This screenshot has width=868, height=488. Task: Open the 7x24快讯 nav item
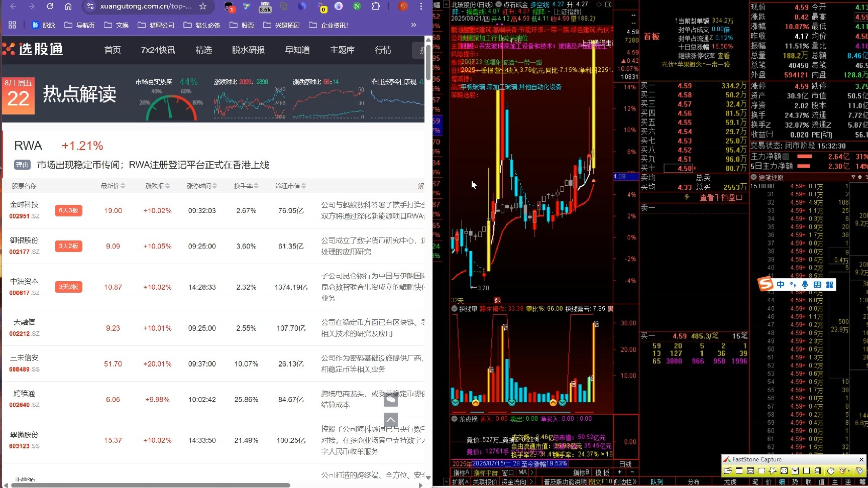[x=158, y=50]
